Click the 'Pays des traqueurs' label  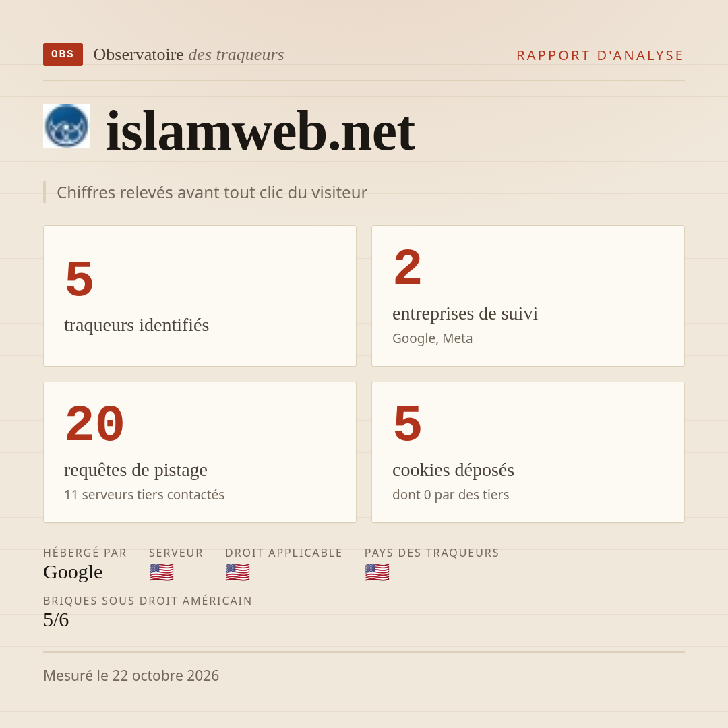[432, 553]
